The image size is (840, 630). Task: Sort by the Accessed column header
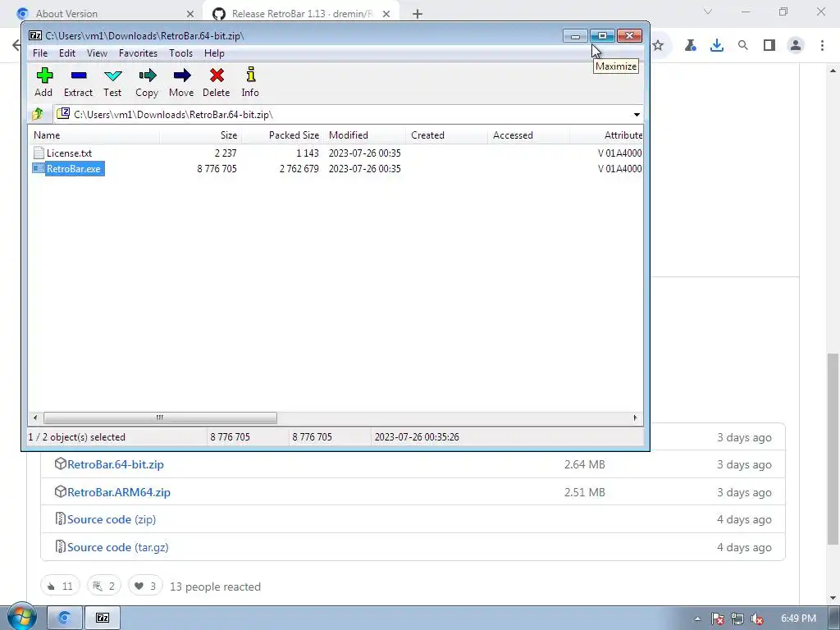click(529, 135)
